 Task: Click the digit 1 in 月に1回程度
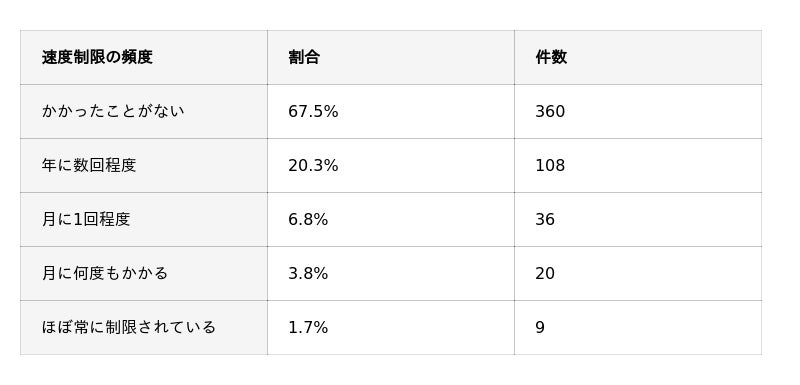click(78, 220)
